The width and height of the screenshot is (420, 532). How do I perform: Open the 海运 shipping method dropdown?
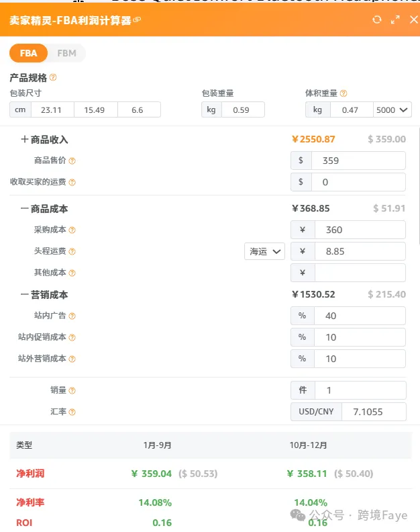265,251
